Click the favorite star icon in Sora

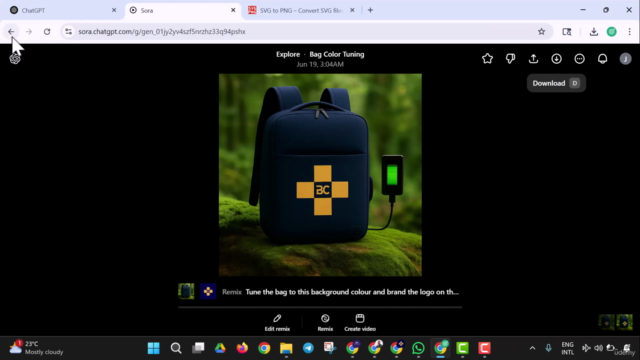(x=487, y=59)
